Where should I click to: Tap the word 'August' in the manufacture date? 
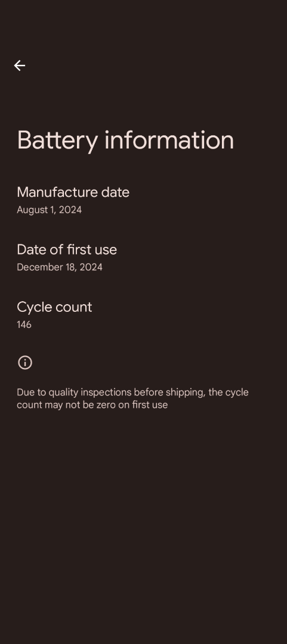[32, 210]
